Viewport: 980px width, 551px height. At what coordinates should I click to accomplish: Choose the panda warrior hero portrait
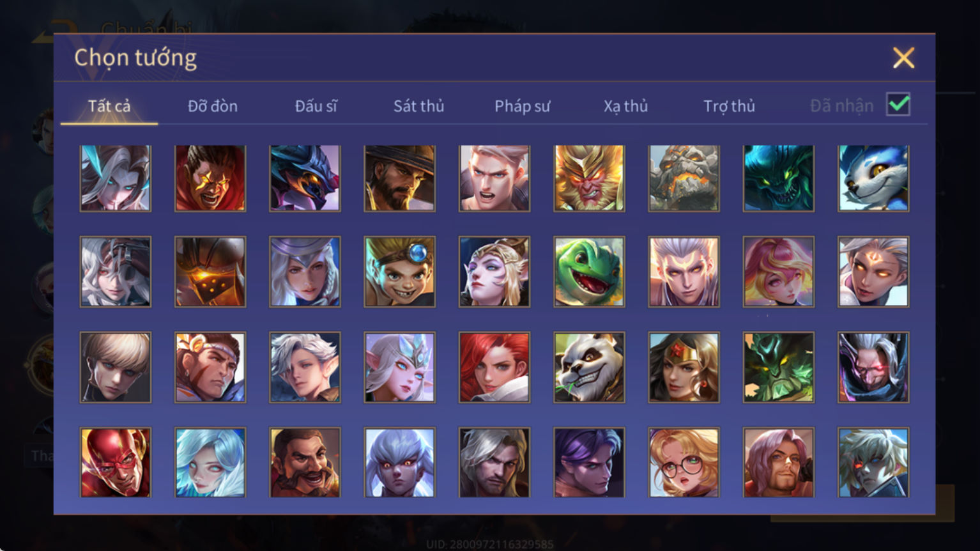pos(589,367)
